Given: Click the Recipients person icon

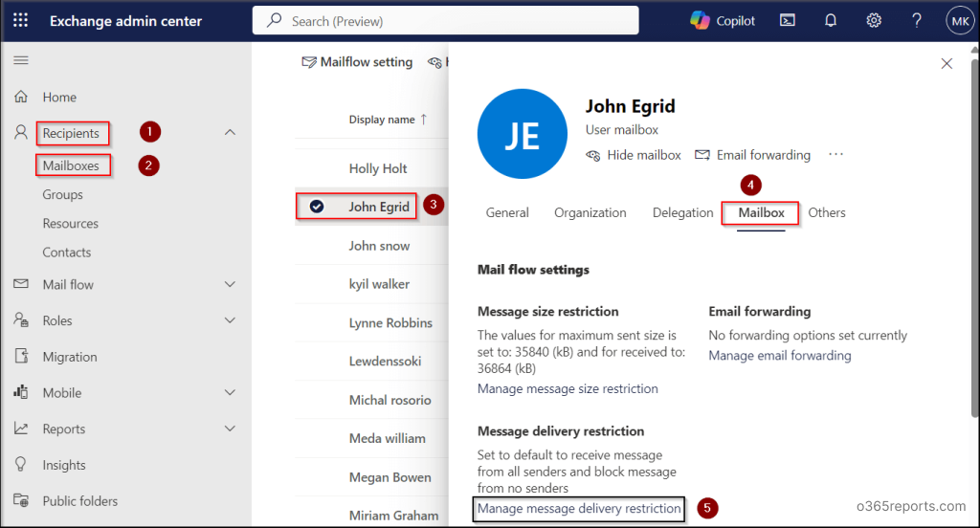Looking at the screenshot, I should click(21, 132).
